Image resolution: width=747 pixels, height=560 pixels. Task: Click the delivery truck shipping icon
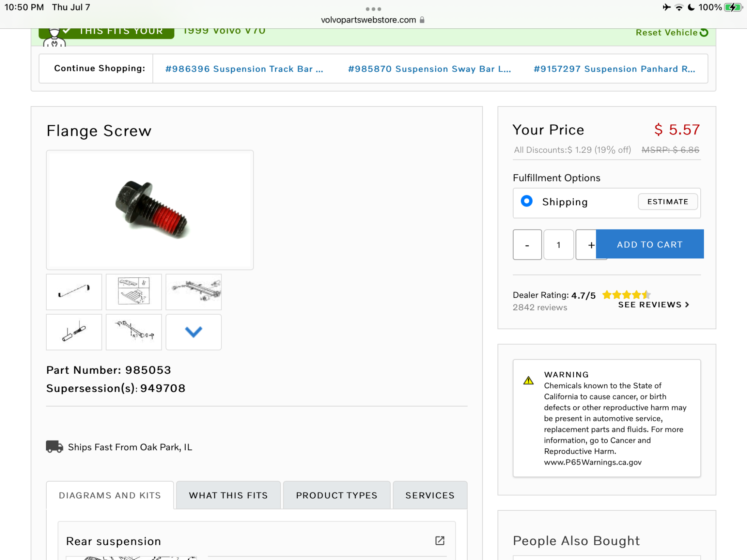click(55, 447)
